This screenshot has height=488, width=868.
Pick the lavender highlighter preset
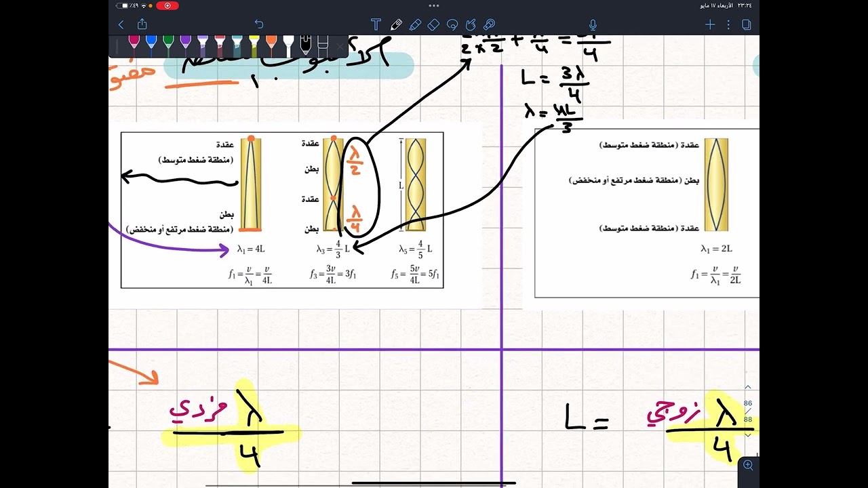click(x=203, y=45)
